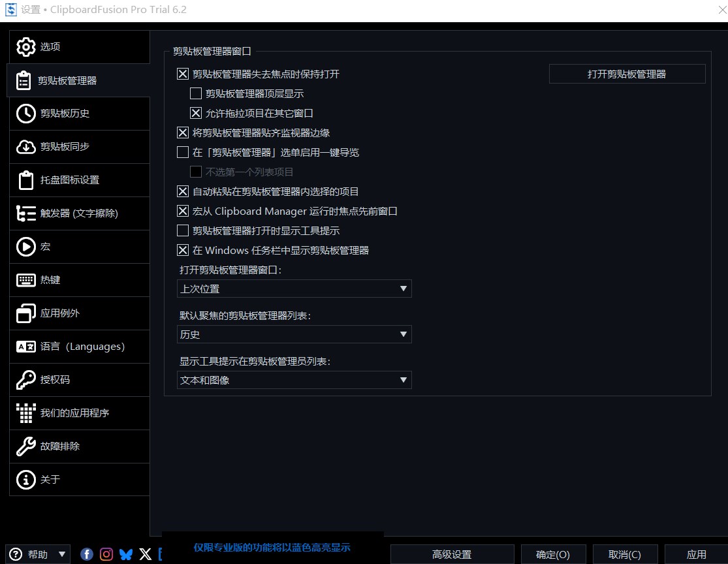This screenshot has height=564, width=728.
Task: Click 应用 button
Action: click(x=697, y=554)
